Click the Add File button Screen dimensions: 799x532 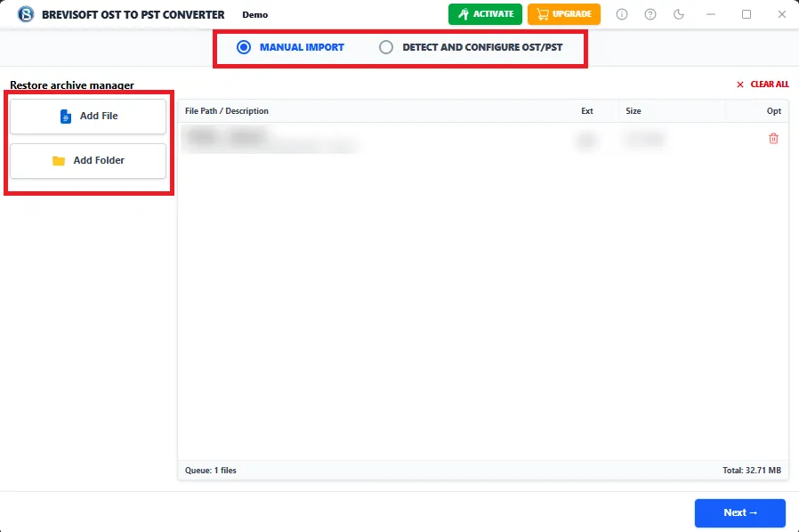(x=88, y=117)
